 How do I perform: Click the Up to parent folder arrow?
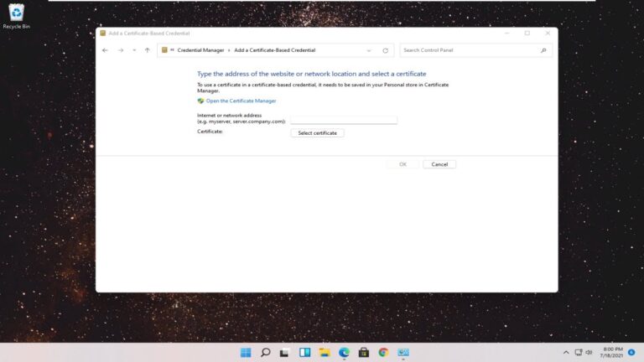click(x=148, y=50)
